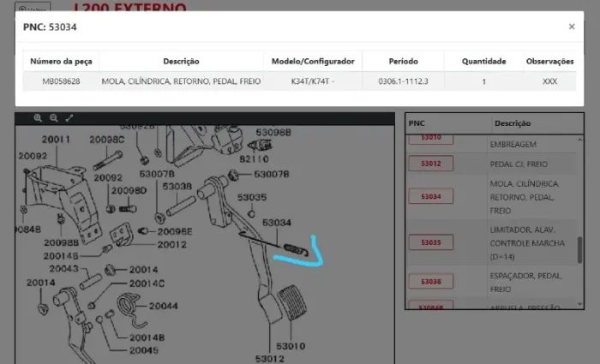Choose PNC 53038 in parts list
The image size is (600, 364).
pyautogui.click(x=431, y=281)
